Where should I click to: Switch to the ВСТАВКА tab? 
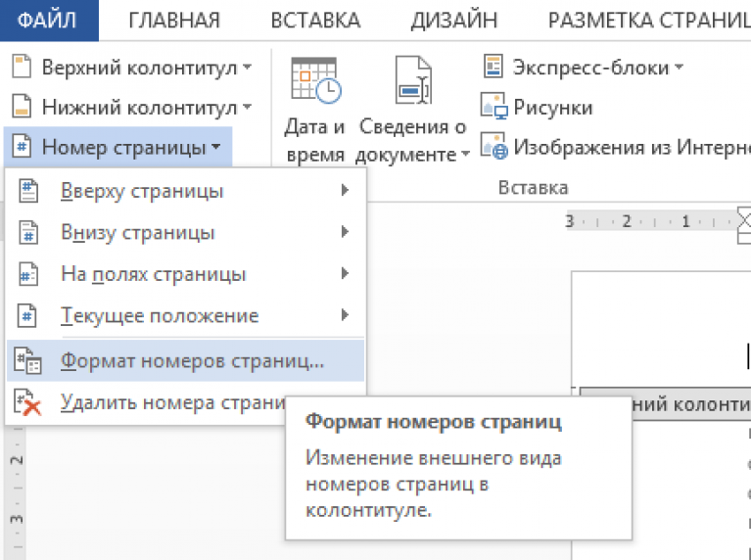(x=314, y=20)
